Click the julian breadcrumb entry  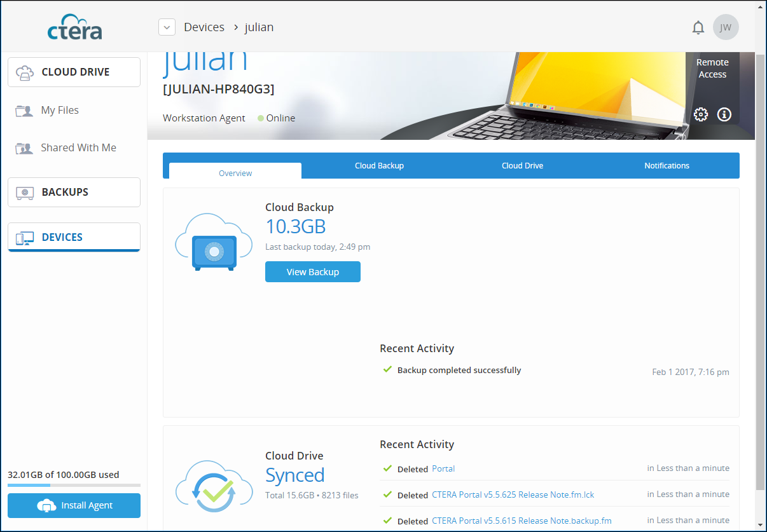tap(259, 27)
